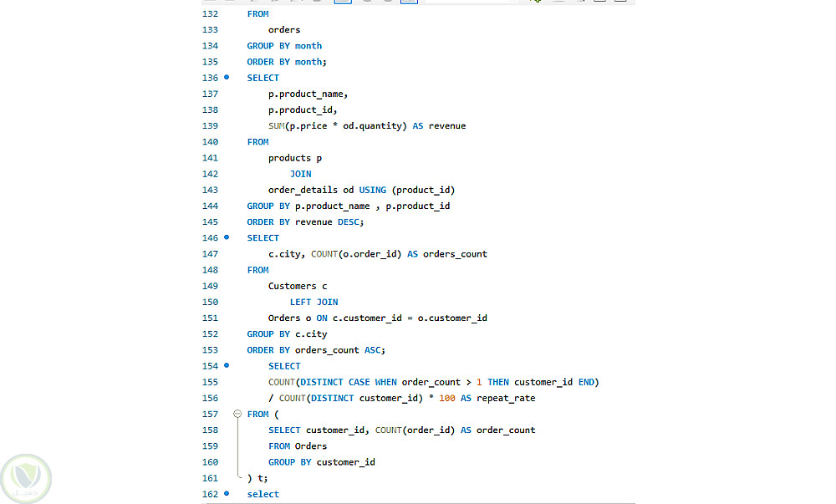836x504 pixels.
Task: Click 'GROUP BY month' on line 134
Action: (x=284, y=46)
